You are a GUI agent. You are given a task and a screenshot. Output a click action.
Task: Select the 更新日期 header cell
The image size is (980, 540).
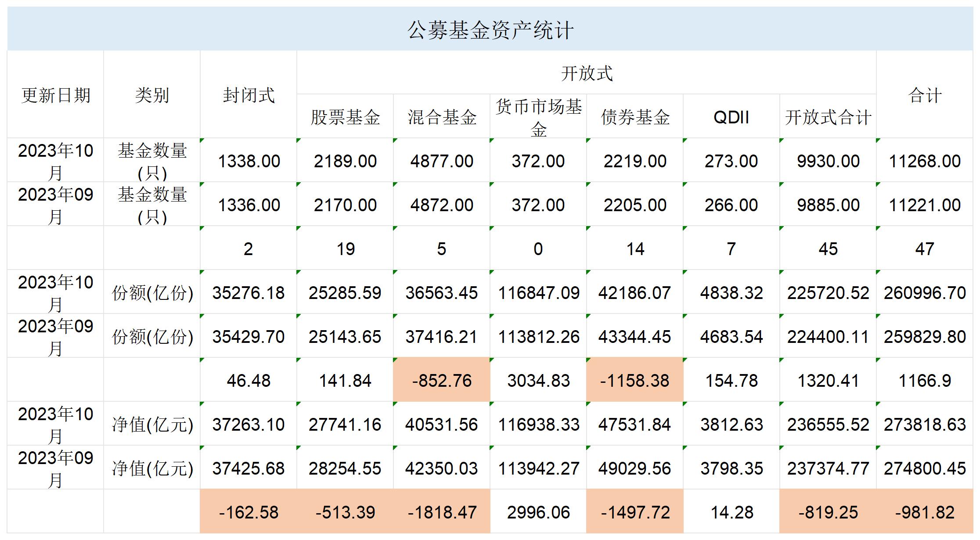(55, 95)
